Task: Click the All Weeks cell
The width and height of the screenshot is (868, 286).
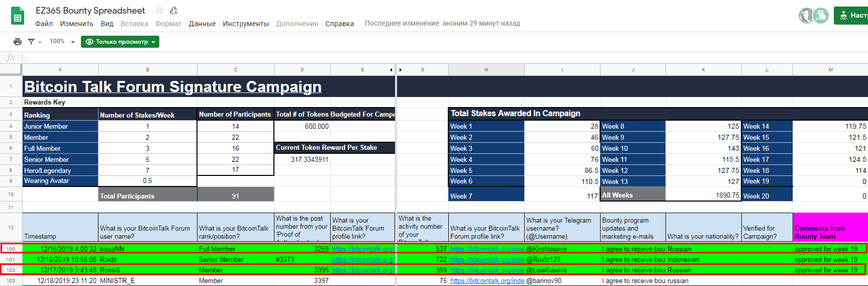Action: coord(633,195)
